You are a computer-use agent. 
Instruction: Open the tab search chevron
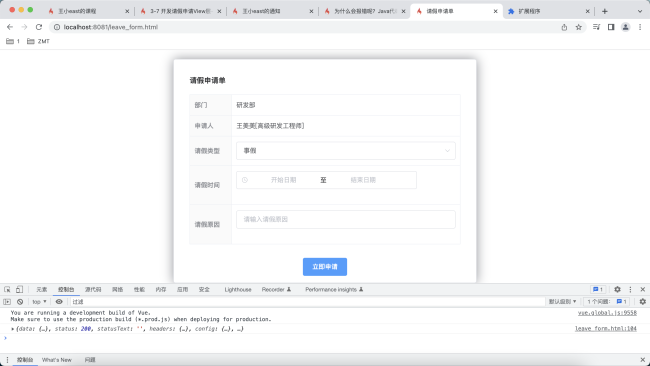[x=640, y=11]
